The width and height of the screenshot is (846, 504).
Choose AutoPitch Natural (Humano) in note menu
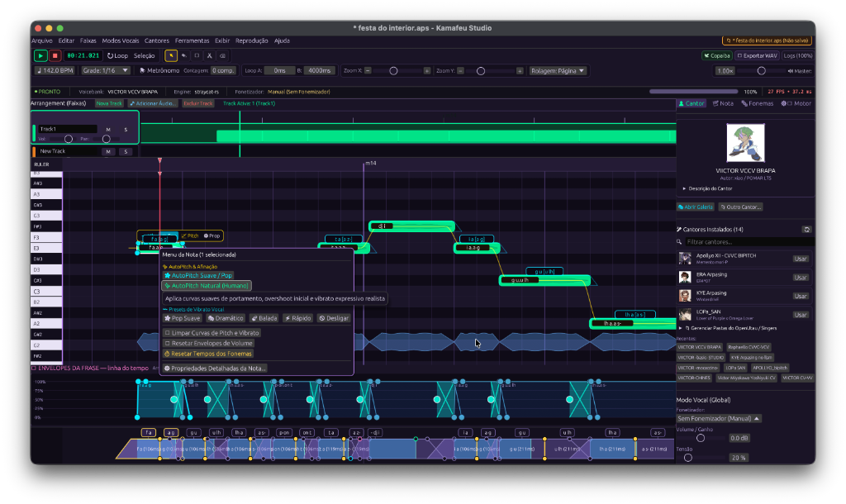207,285
